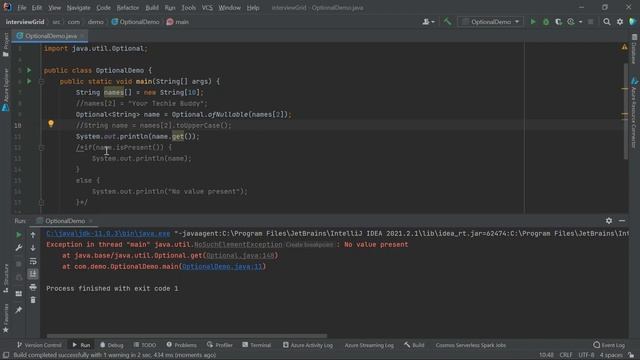Follow the Optional.java:148 stack trace link
640x360 pixels.
click(240, 256)
